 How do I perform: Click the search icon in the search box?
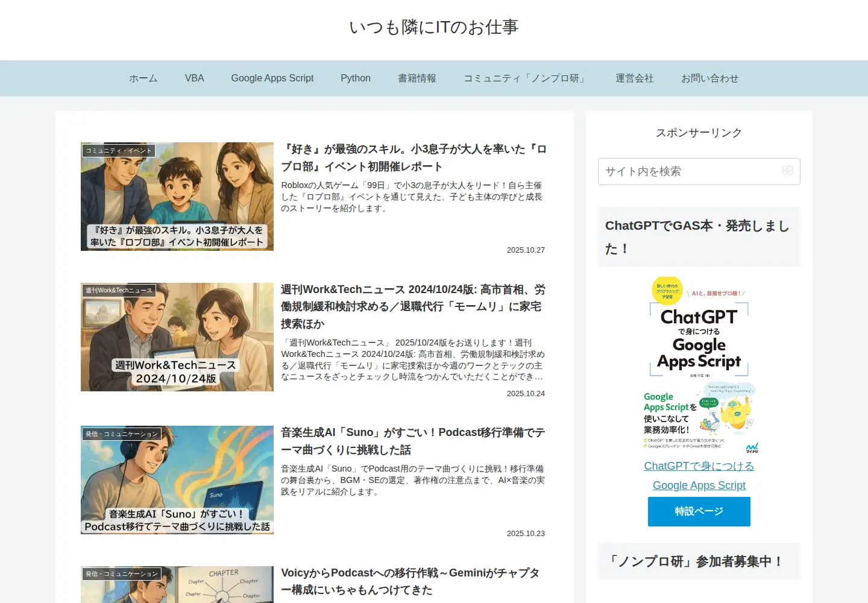tap(787, 171)
